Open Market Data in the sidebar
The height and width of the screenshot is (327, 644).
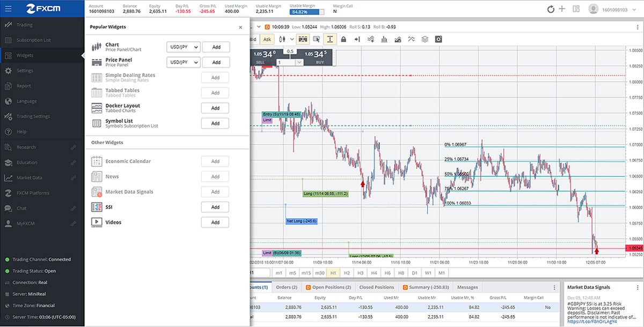pyautogui.click(x=42, y=178)
